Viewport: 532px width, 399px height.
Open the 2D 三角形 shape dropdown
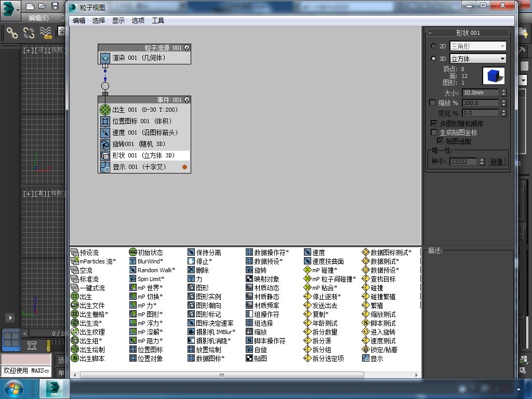[478, 46]
